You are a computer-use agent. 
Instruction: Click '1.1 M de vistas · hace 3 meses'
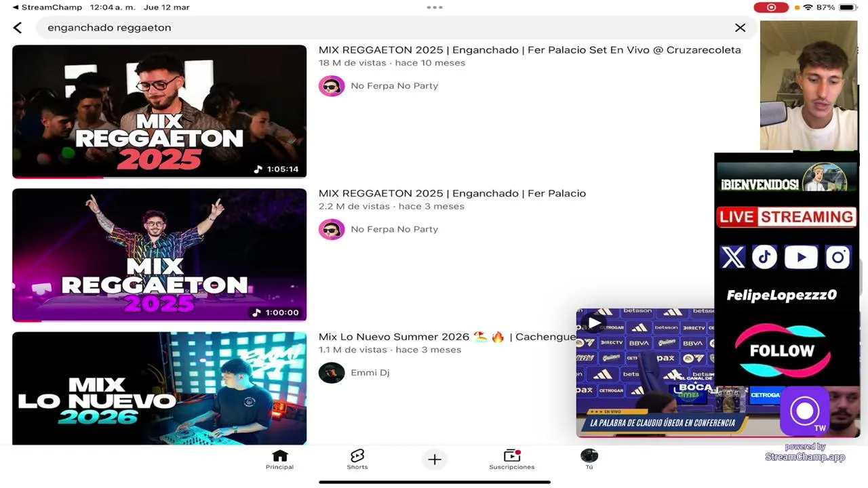[x=390, y=350]
